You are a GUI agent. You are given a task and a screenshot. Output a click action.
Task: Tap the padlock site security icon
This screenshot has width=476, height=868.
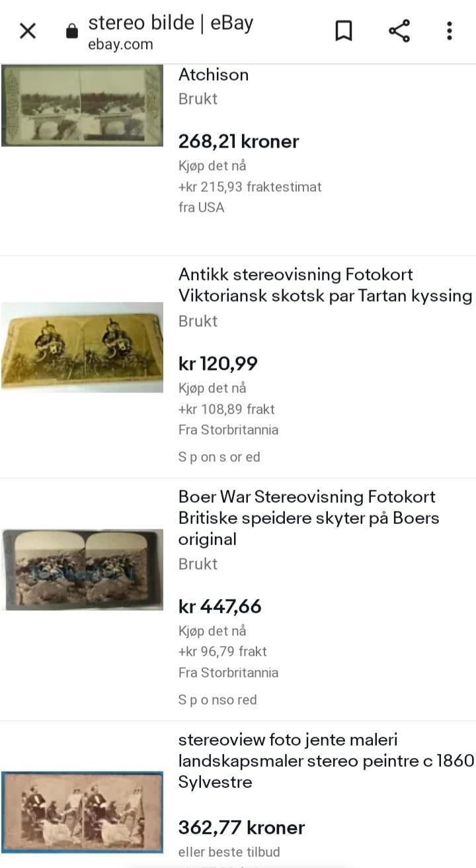[72, 31]
